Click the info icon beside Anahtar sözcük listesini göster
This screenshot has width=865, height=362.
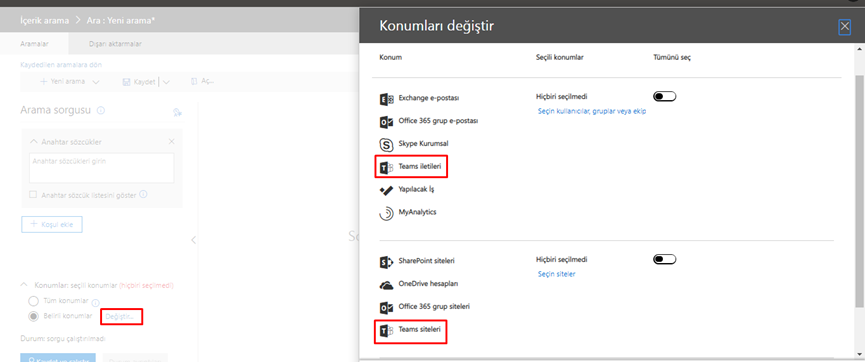click(143, 194)
